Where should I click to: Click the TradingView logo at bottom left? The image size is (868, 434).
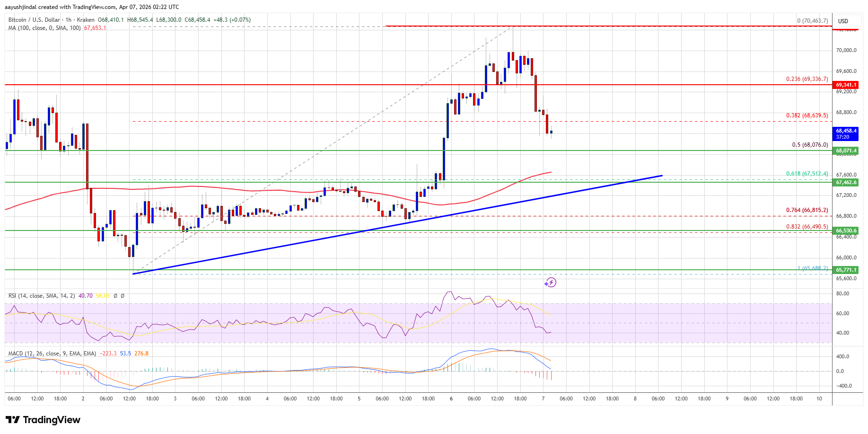[43, 420]
